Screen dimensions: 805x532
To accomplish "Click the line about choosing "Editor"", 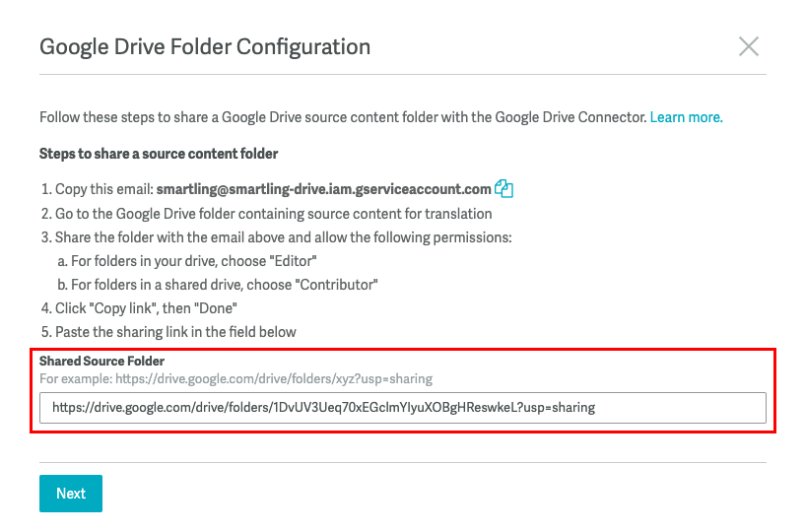I will pos(187,261).
